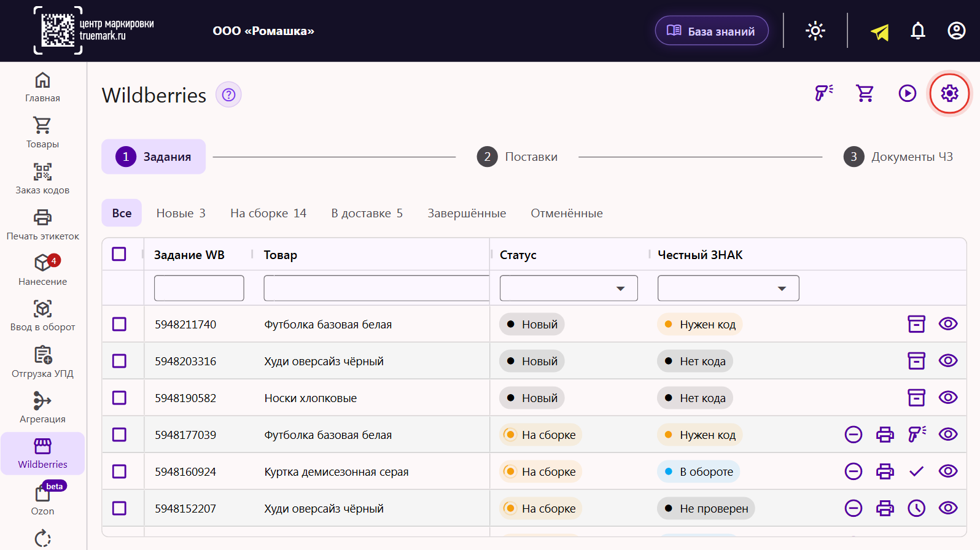Switch to the На сборке 14 tab
Image resolution: width=980 pixels, height=550 pixels.
point(268,213)
